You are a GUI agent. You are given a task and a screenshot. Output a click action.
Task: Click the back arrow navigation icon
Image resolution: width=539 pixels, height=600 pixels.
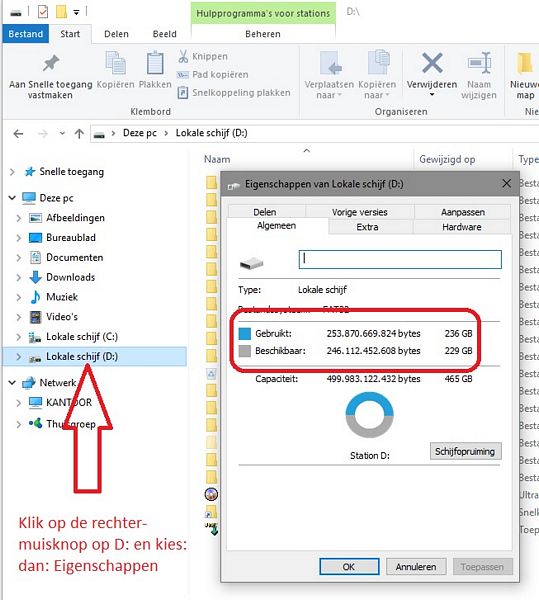[x=18, y=134]
